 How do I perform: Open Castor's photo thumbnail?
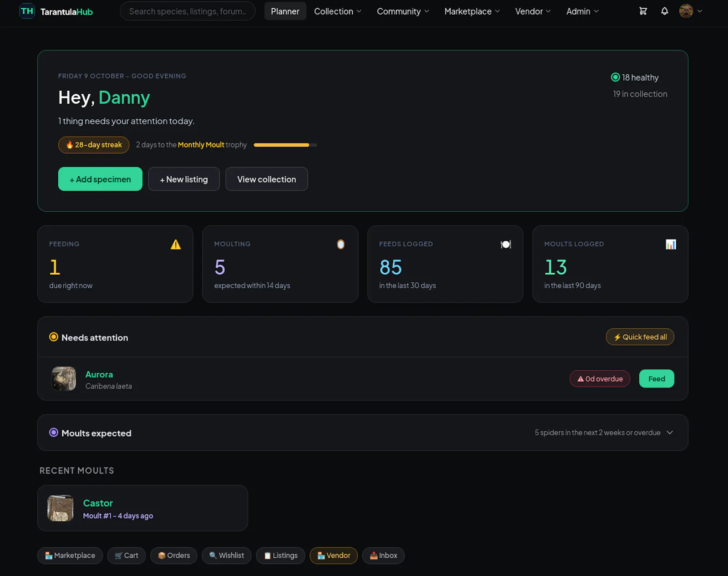click(61, 508)
